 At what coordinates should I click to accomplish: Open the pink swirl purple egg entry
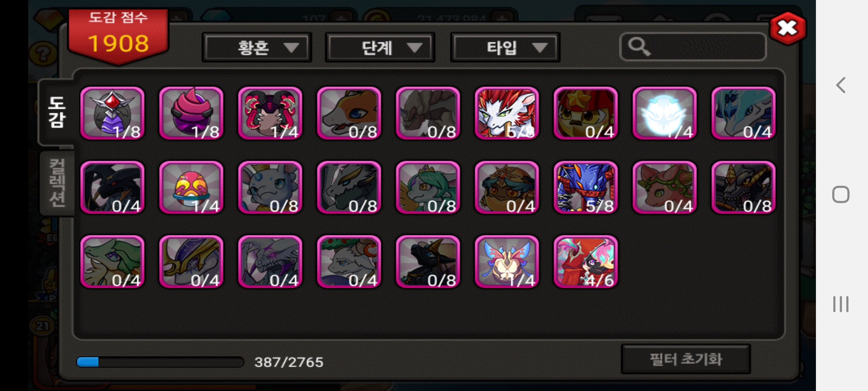click(191, 113)
